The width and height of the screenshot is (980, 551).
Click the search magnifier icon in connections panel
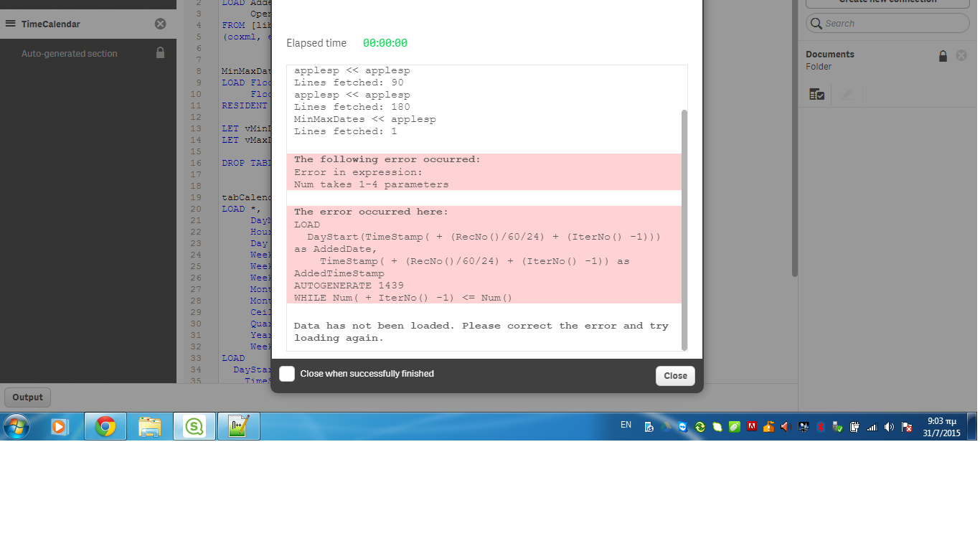(816, 24)
